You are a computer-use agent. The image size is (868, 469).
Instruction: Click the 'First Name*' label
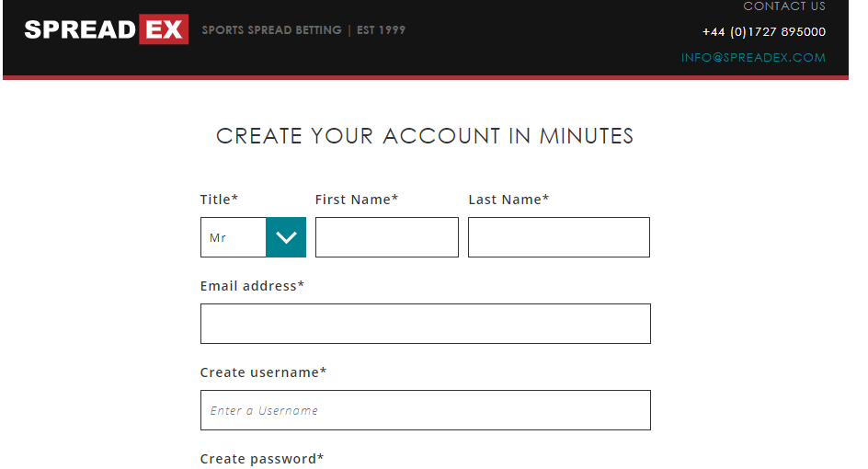point(356,200)
